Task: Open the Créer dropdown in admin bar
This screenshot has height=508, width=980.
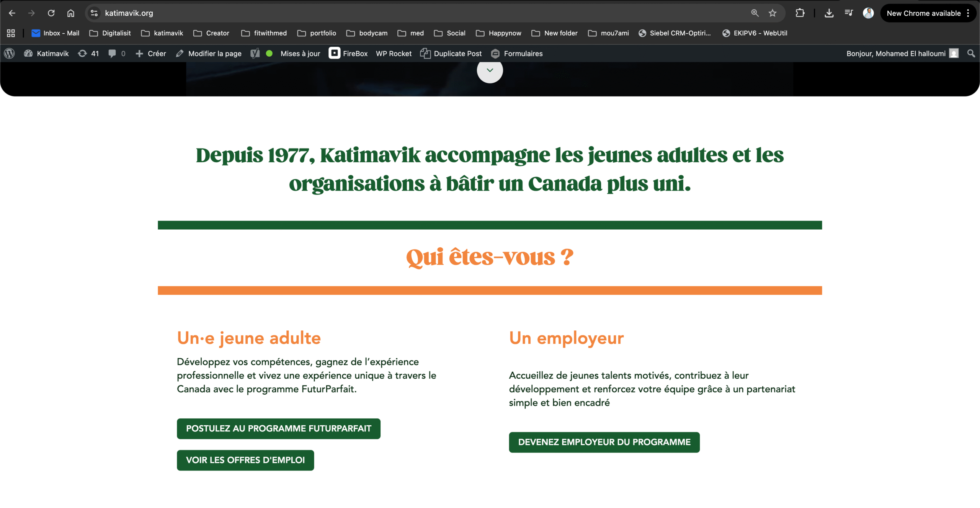Action: 151,54
